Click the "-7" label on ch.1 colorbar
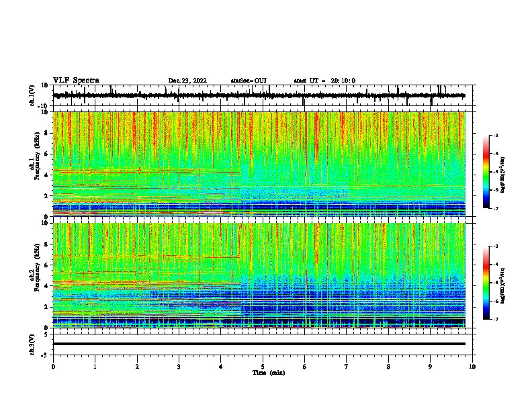The height and width of the screenshot is (411, 532). click(x=496, y=208)
